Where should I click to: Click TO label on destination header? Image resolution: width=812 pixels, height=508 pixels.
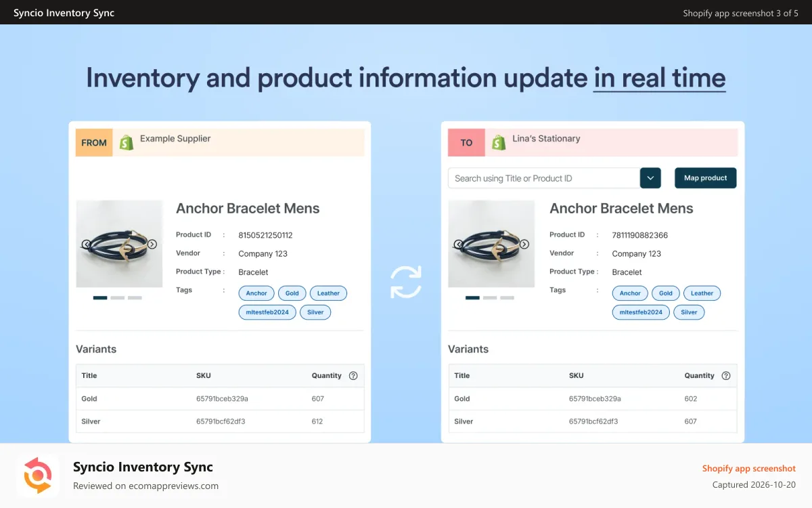(x=466, y=142)
